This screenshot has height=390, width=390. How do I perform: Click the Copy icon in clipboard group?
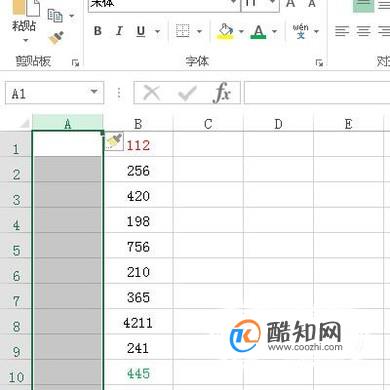point(55,16)
